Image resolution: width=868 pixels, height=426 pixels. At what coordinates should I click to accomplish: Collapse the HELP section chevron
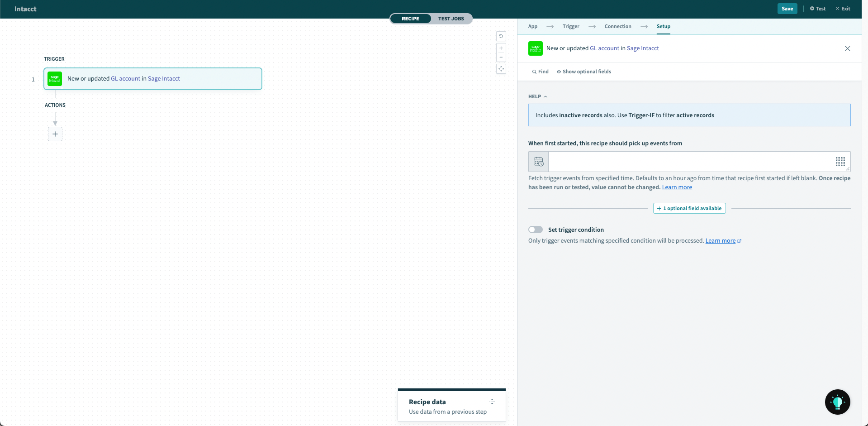coord(545,96)
